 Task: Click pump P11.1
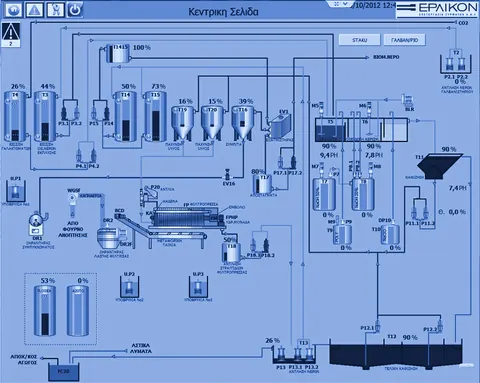pyautogui.click(x=414, y=212)
